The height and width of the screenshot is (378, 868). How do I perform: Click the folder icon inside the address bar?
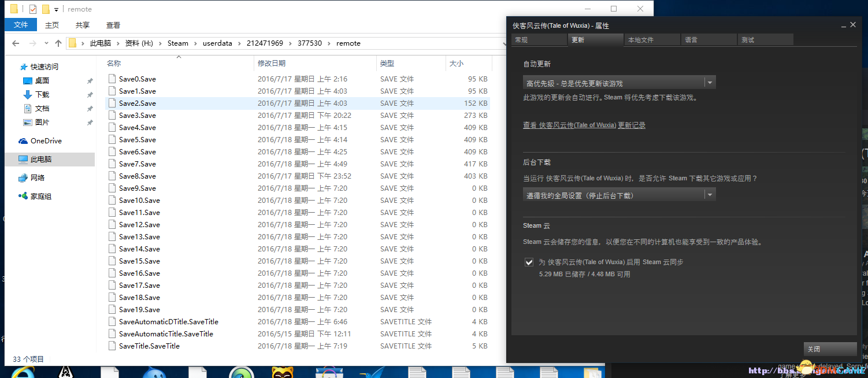coord(72,43)
